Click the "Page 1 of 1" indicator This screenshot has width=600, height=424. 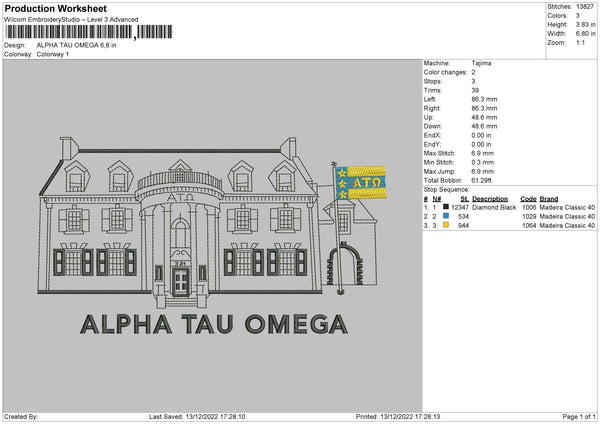(579, 416)
